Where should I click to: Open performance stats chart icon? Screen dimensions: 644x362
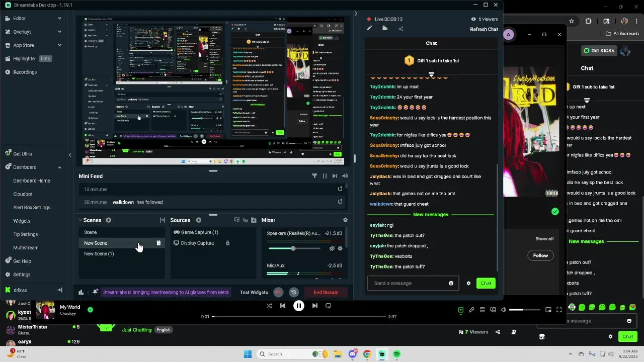pyautogui.click(x=81, y=292)
